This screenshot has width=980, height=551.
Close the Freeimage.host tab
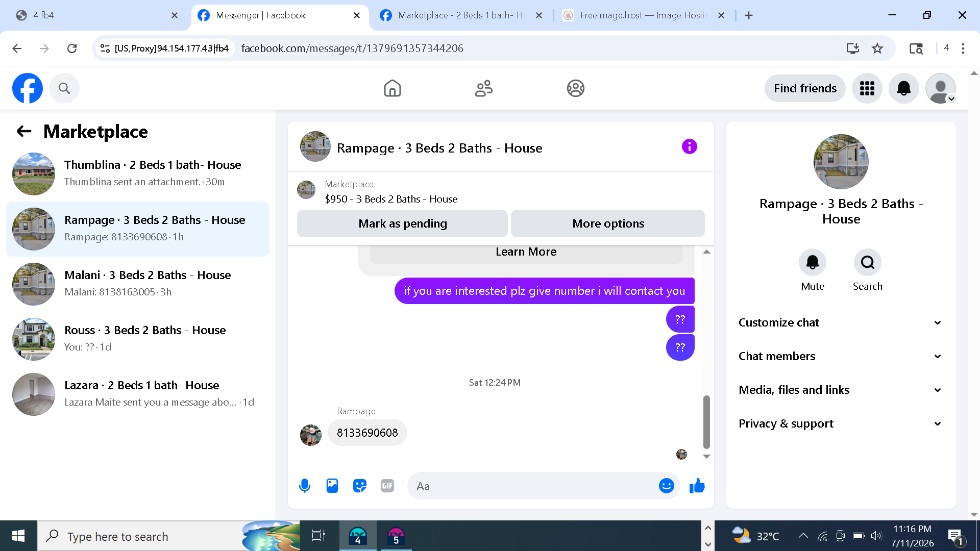721,15
